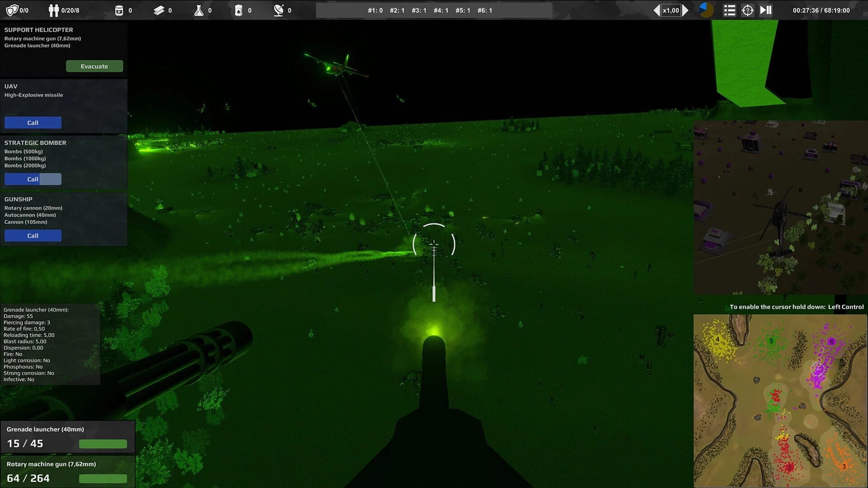
Task: Call the UAV High-Explosive missile strike
Action: coord(33,122)
